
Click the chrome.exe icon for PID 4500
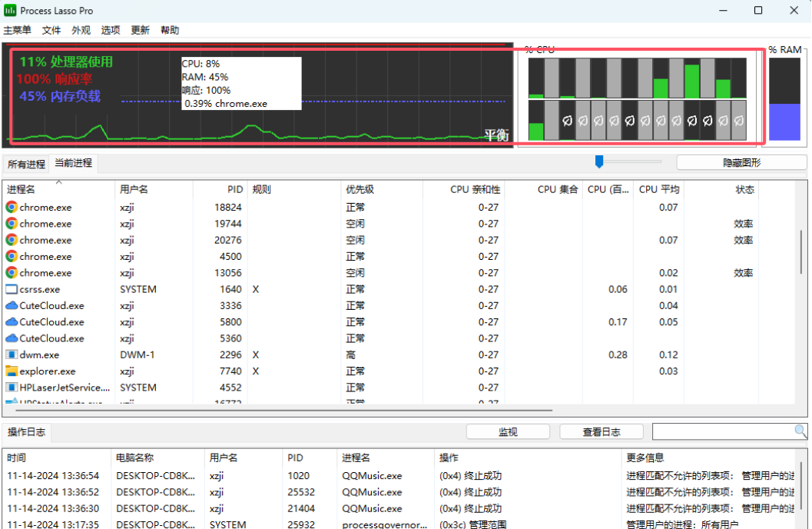click(x=12, y=256)
